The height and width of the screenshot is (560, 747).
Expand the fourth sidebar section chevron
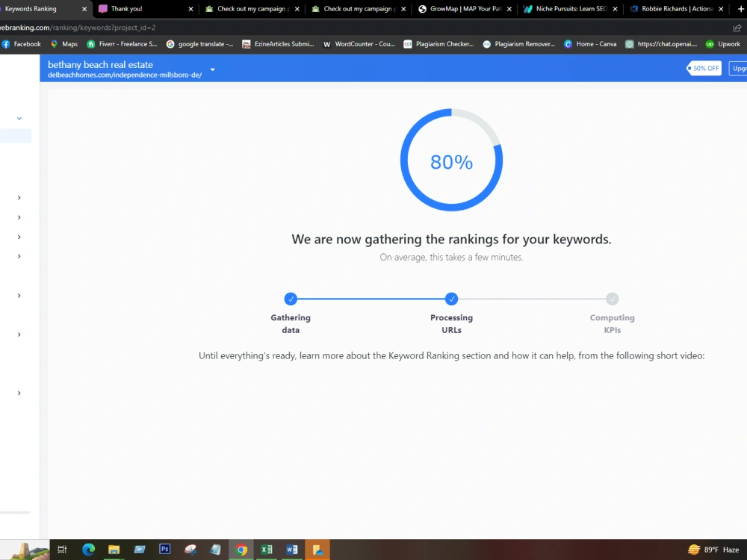(19, 237)
